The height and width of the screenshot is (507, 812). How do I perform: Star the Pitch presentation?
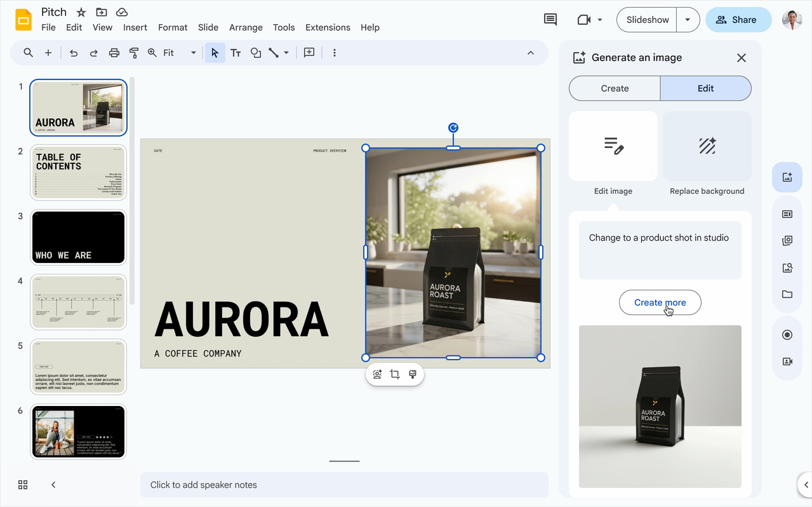pyautogui.click(x=81, y=12)
